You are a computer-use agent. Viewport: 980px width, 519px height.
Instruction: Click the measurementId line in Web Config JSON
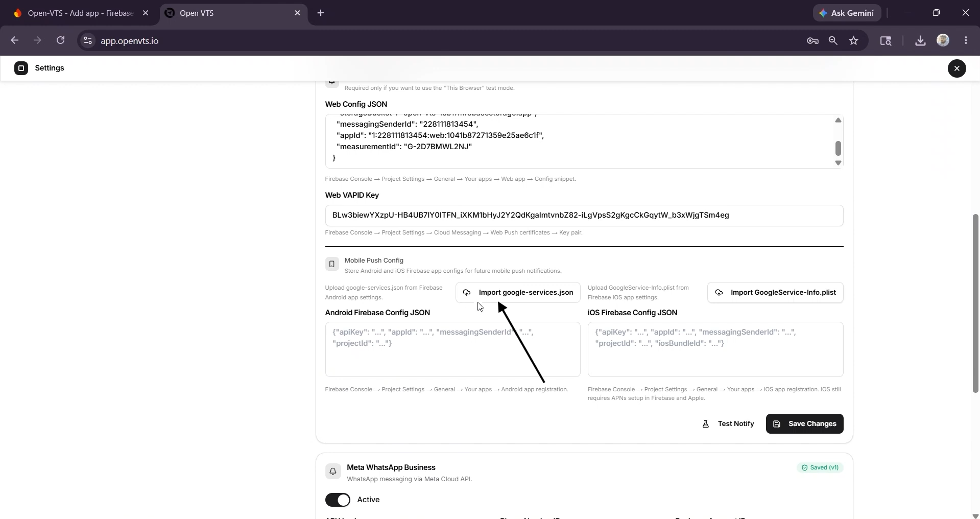click(404, 147)
